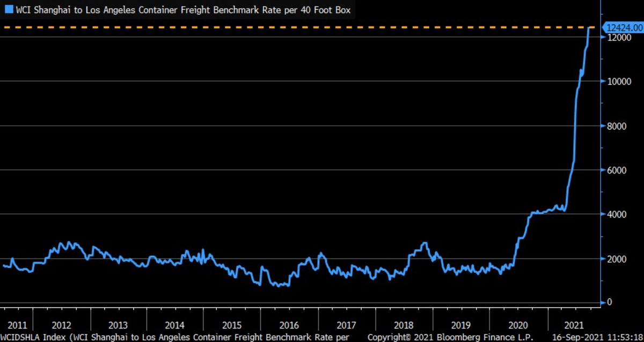Click the 12424.00 last-price value tag
The image size is (644, 342).
[x=623, y=27]
